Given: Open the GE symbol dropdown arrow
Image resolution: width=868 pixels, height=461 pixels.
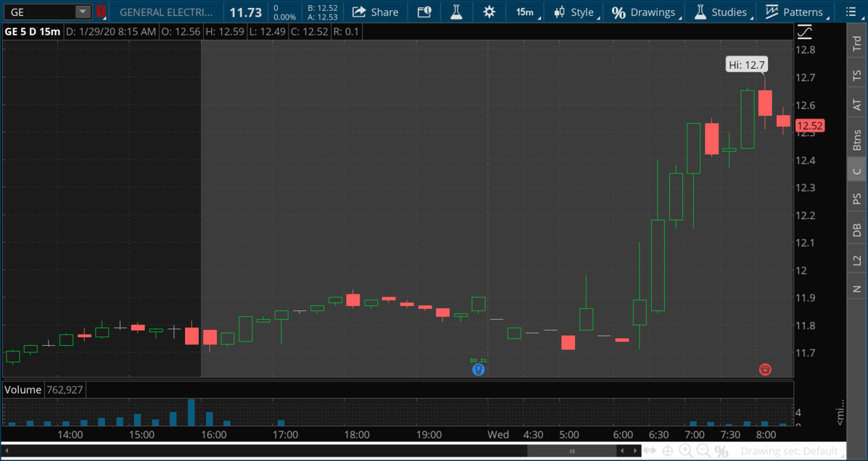Looking at the screenshot, I should (82, 12).
